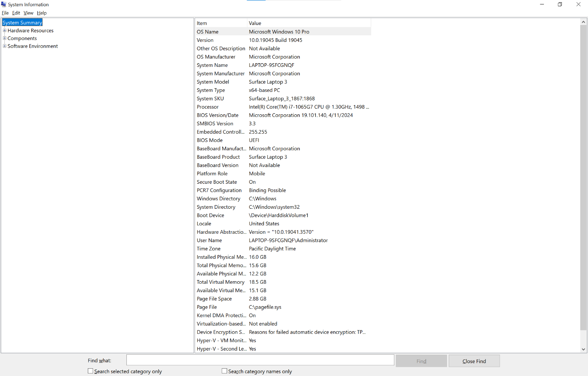Image resolution: width=588 pixels, height=376 pixels.
Task: Click the Find button
Action: pos(421,361)
